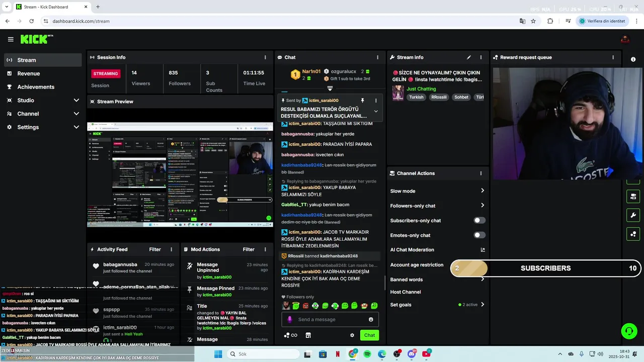Click username GabRieL_TT in chat
The image size is (644, 362).
294,205
